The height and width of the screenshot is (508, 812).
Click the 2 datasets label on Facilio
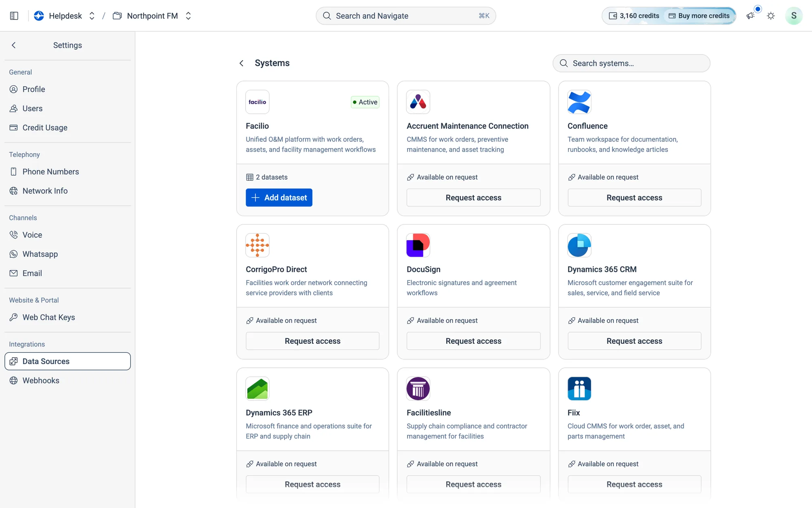coord(267,177)
